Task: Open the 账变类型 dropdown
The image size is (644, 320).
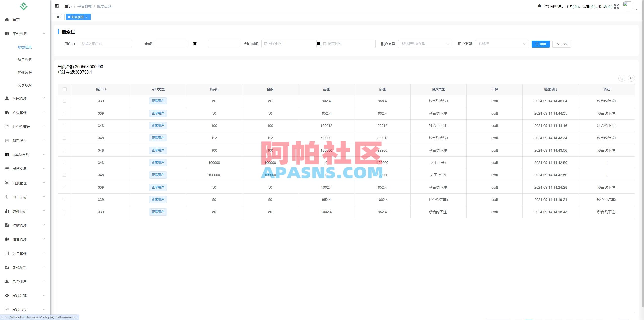Action: [425, 44]
